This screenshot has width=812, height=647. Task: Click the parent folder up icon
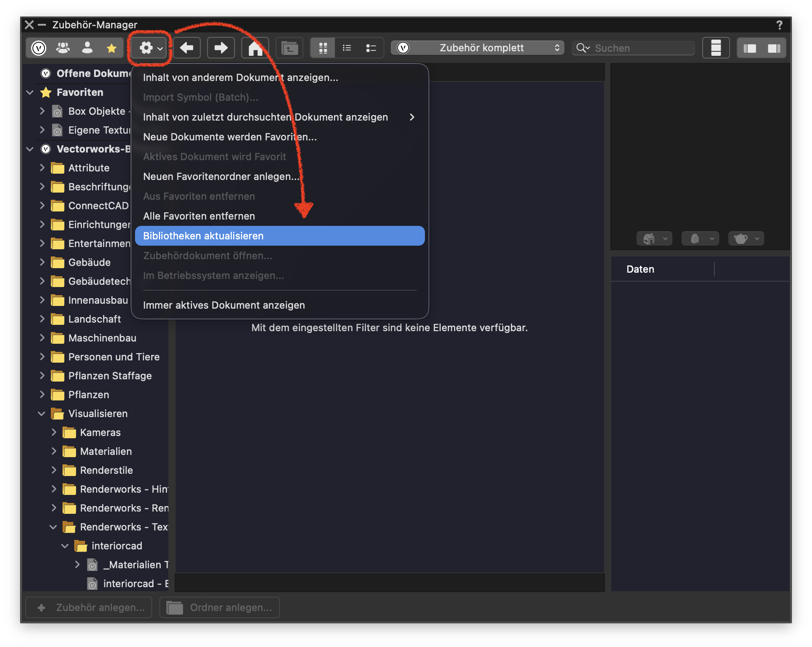289,48
